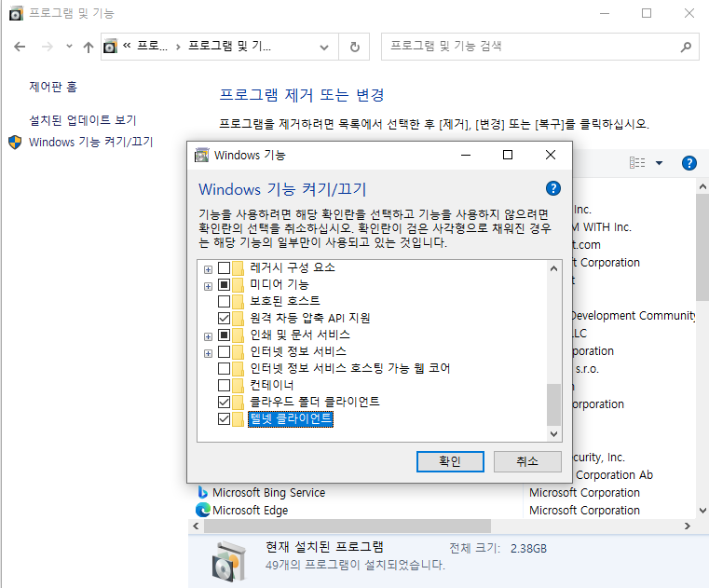
Task: Click the feature list scroll up arrow
Action: (553, 268)
